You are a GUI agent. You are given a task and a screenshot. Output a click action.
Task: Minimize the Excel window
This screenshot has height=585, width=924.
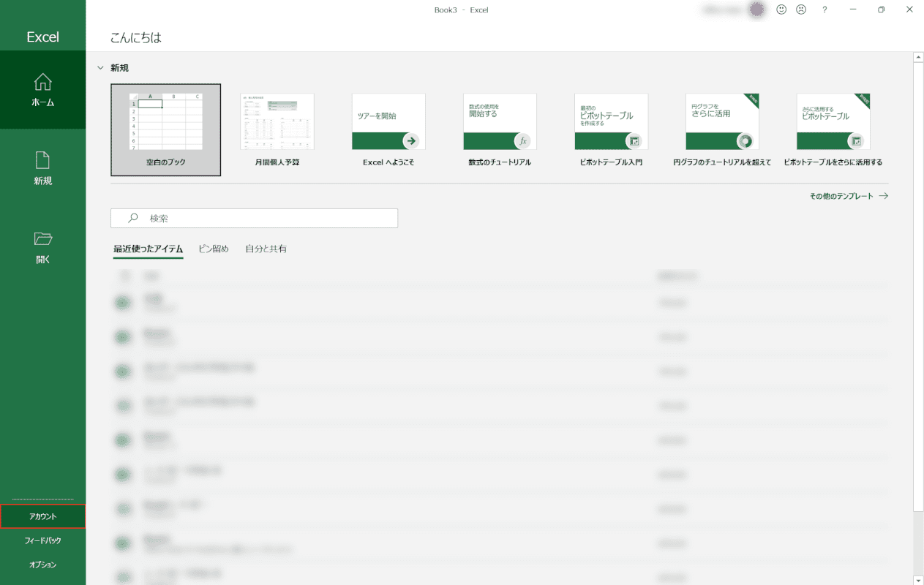(853, 10)
